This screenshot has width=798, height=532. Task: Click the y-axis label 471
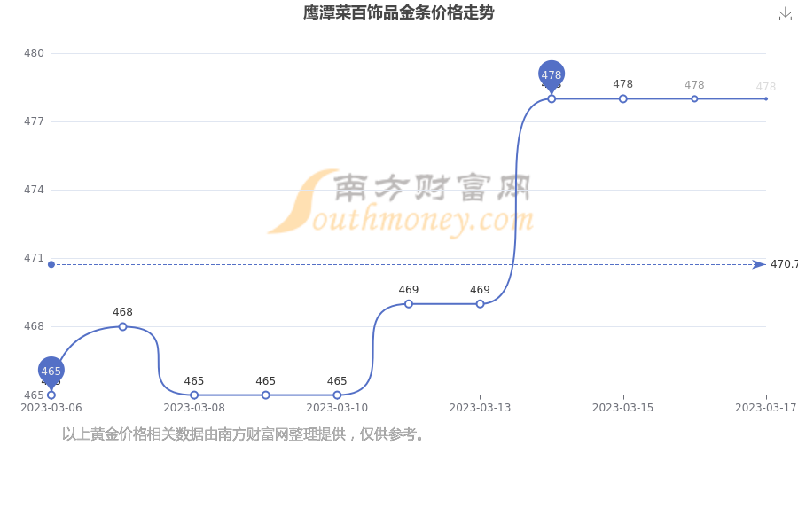click(34, 258)
